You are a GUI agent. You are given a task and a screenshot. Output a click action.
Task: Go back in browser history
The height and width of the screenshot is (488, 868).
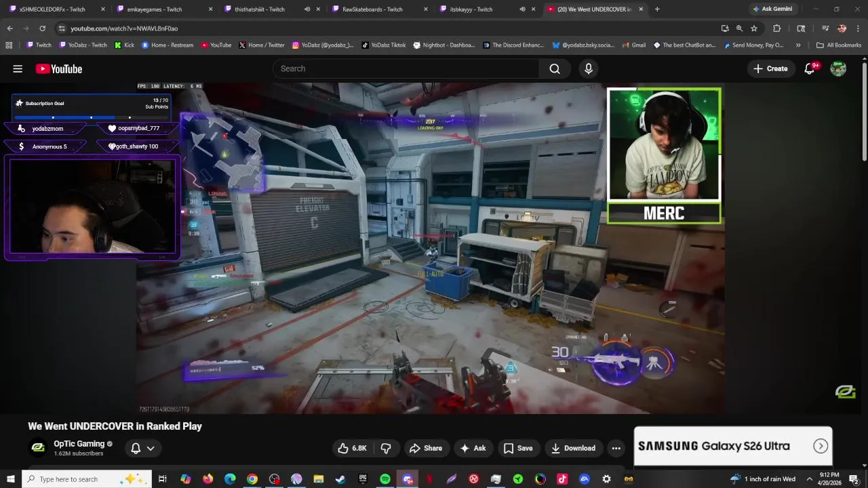pos(9,28)
